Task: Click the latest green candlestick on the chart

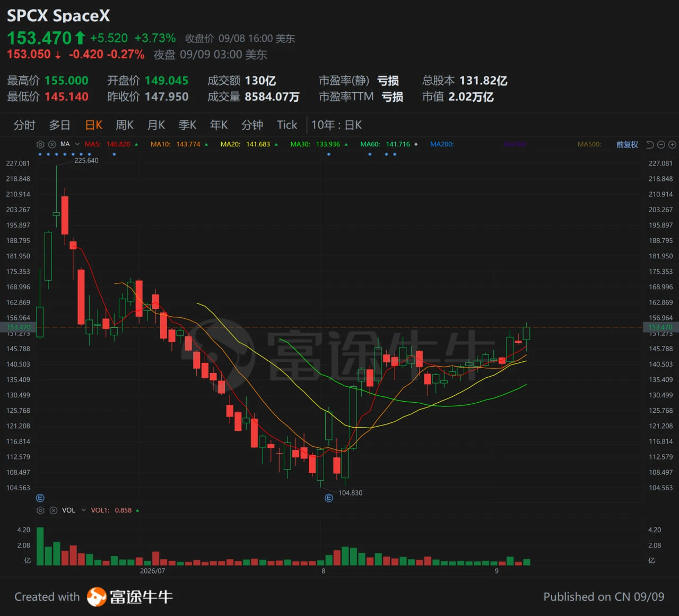Action: tap(526, 333)
